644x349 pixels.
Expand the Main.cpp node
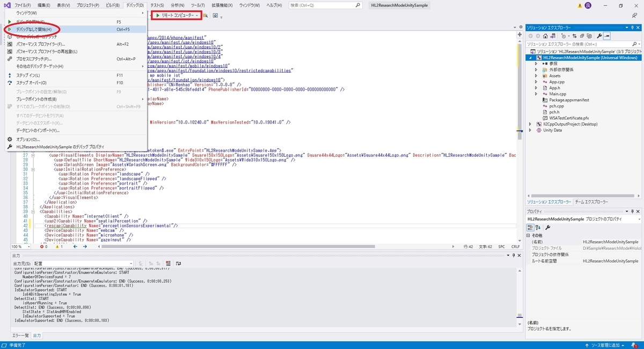pyautogui.click(x=536, y=94)
